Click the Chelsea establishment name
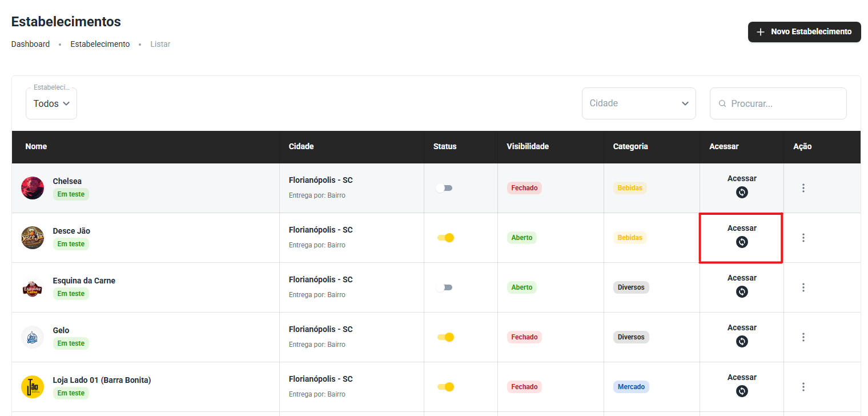The image size is (868, 416). [67, 181]
